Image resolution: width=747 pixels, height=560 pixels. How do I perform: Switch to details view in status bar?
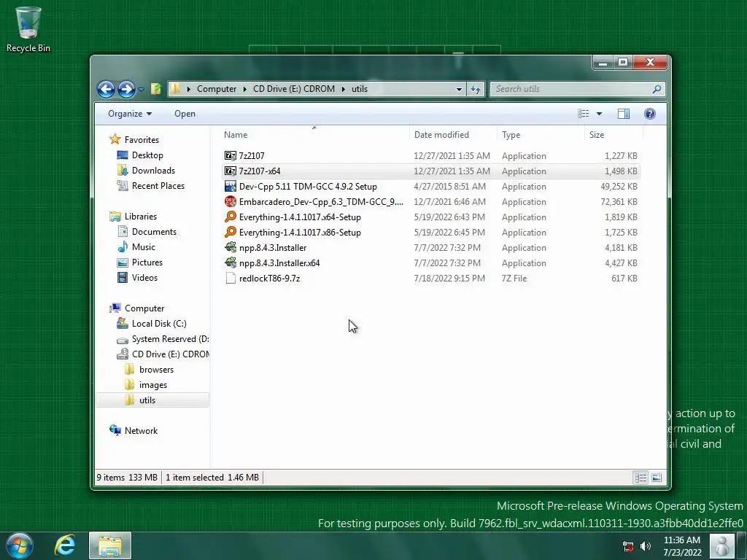point(640,478)
